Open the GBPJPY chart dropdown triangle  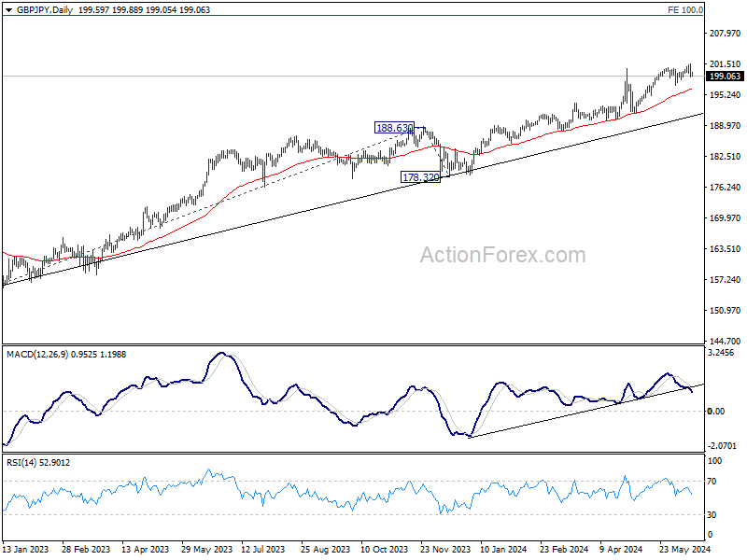tap(9, 10)
